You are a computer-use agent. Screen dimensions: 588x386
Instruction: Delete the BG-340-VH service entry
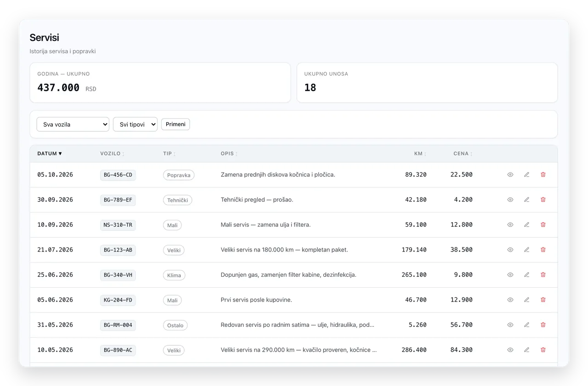click(x=543, y=275)
